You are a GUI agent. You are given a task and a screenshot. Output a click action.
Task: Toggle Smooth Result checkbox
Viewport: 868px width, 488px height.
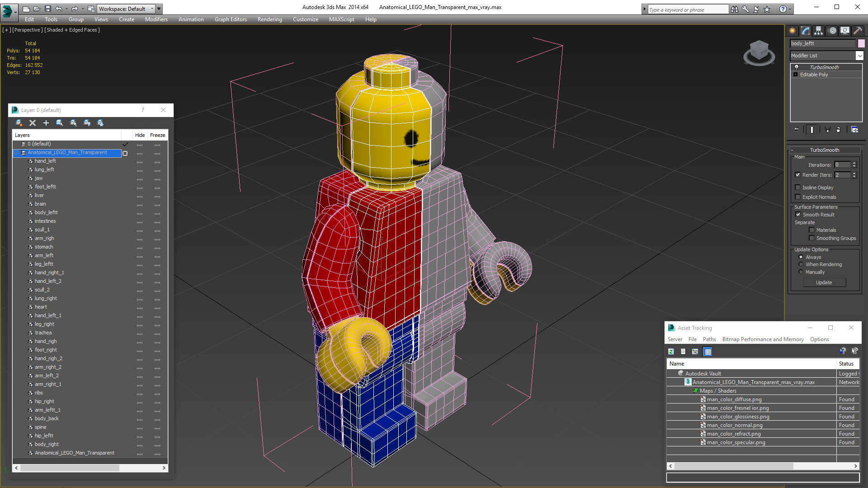point(798,215)
